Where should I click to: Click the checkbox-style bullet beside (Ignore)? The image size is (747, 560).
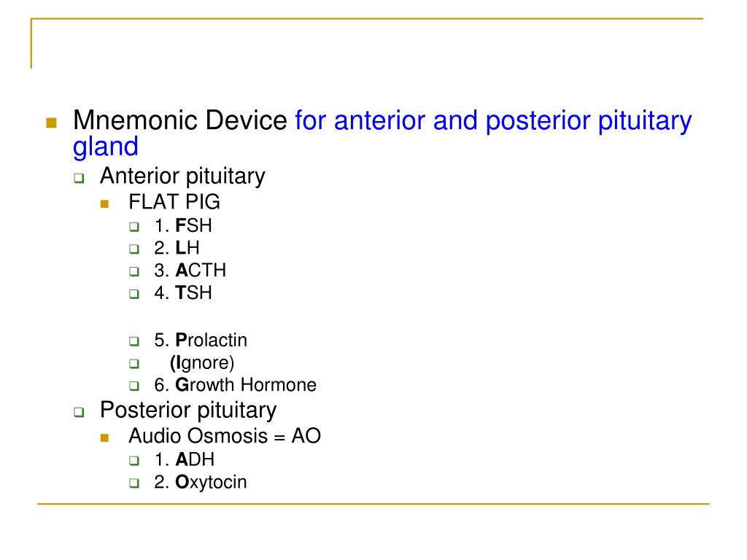[134, 364]
